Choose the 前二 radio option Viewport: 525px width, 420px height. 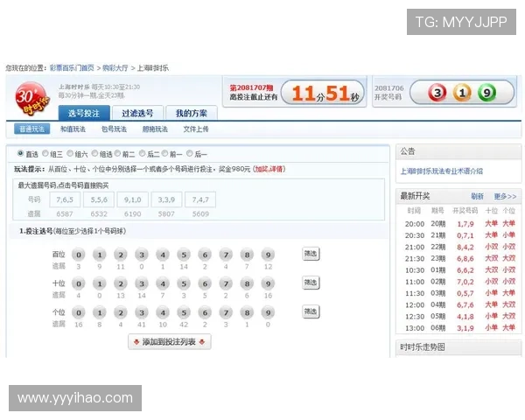(117, 153)
